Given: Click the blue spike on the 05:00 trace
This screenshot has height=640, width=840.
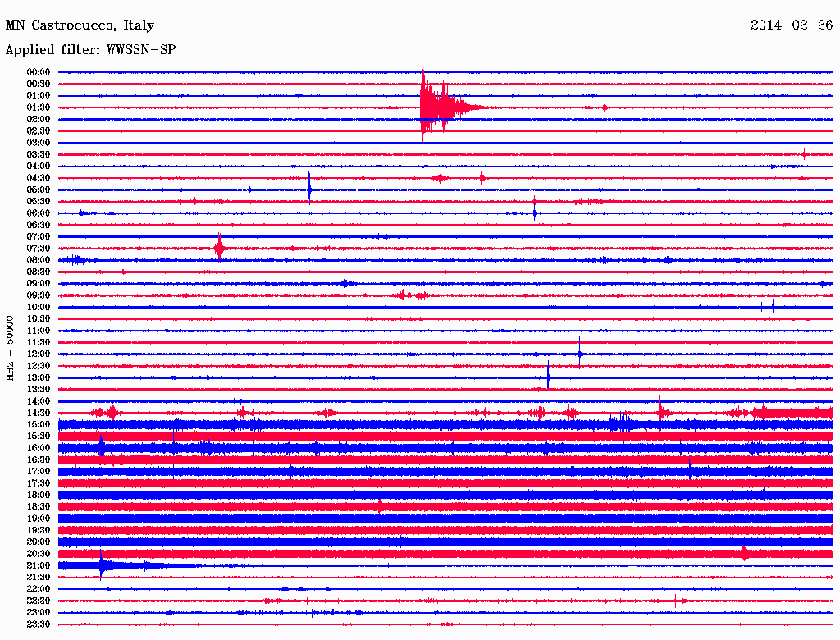Looking at the screenshot, I should (309, 189).
